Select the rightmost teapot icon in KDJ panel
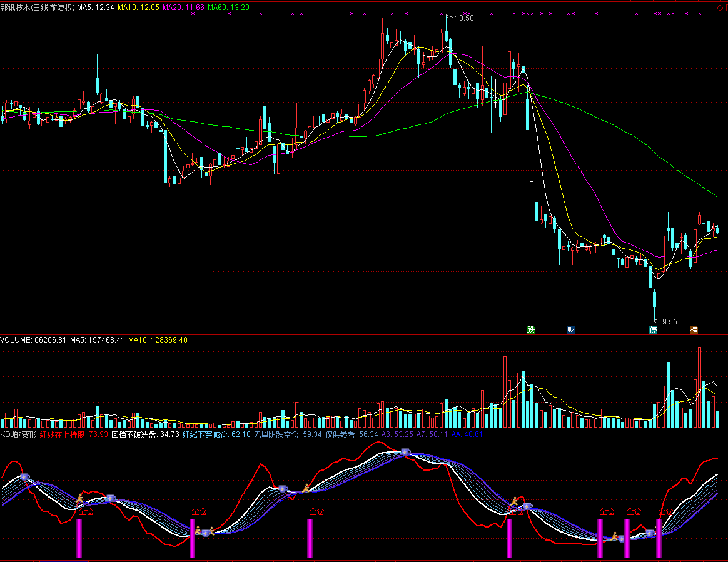The width and height of the screenshot is (728, 562). pyautogui.click(x=650, y=533)
